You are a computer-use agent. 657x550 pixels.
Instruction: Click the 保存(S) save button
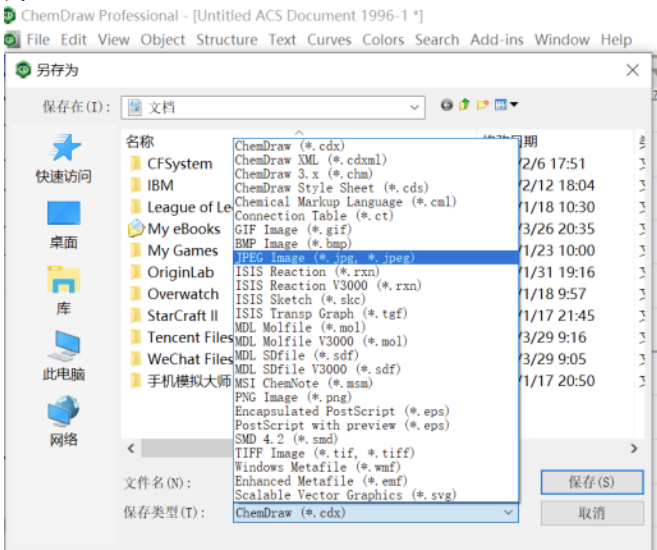click(592, 482)
